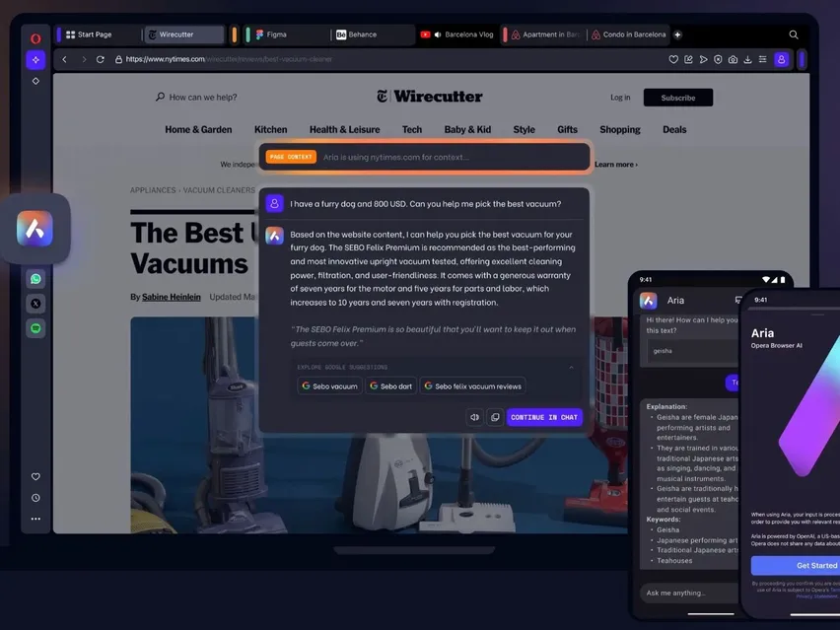Viewport: 840px width, 630px height.
Task: Copy Aria's response with copy icon
Action: click(495, 417)
